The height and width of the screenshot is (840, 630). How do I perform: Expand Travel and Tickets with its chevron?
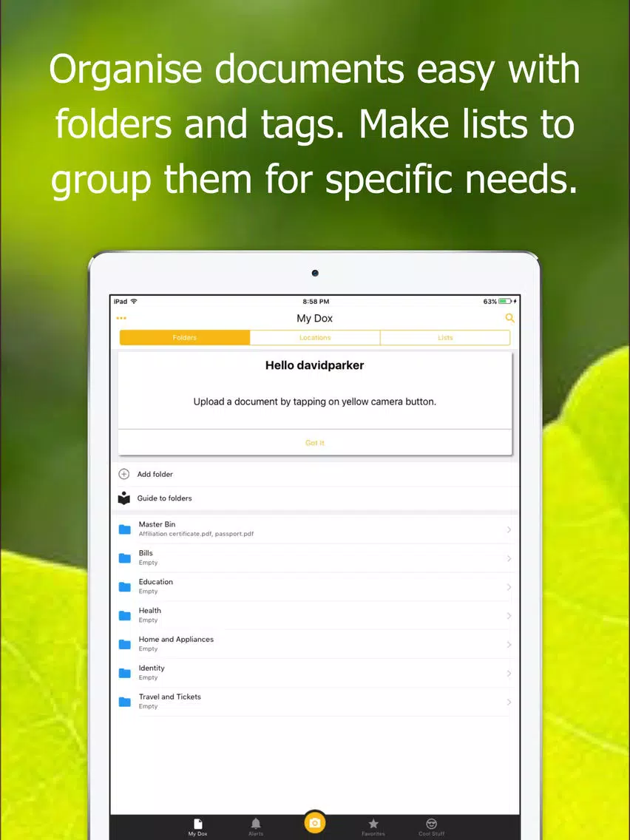(509, 702)
